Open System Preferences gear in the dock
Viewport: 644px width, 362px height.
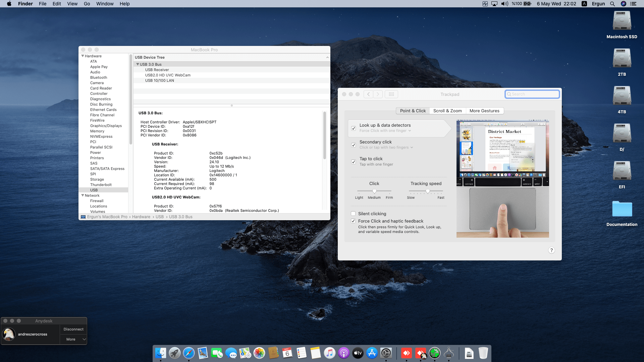tap(386, 353)
